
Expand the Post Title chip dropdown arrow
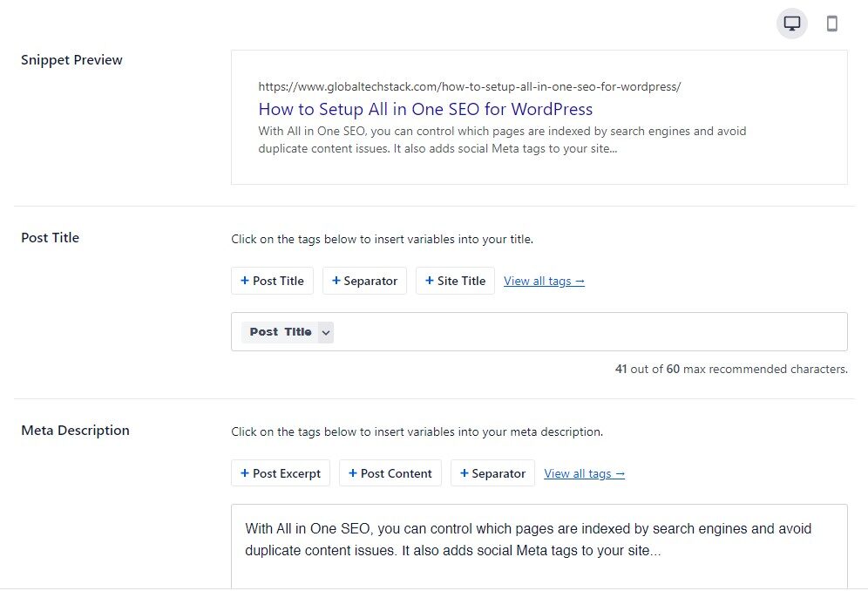point(325,332)
